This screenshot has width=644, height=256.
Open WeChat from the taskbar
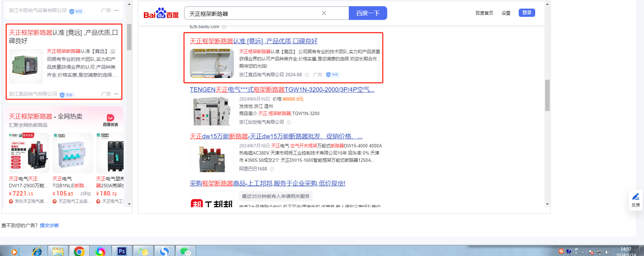coord(186,252)
